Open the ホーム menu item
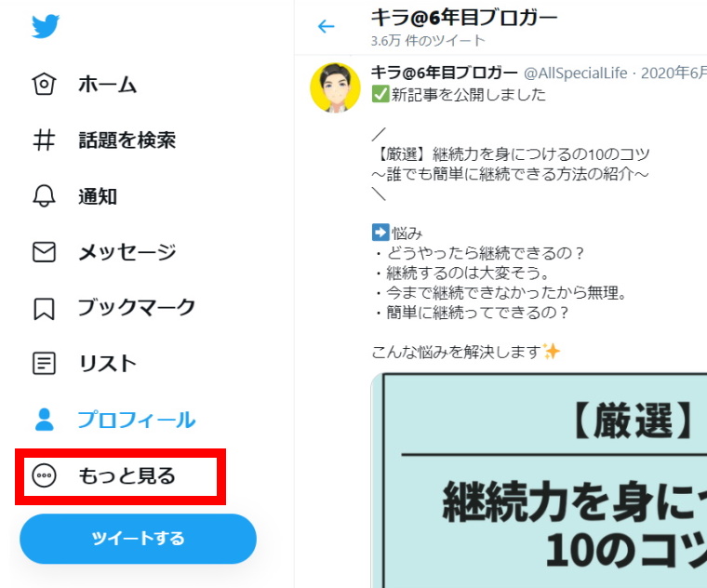Image resolution: width=707 pixels, height=588 pixels. pyautogui.click(x=107, y=85)
